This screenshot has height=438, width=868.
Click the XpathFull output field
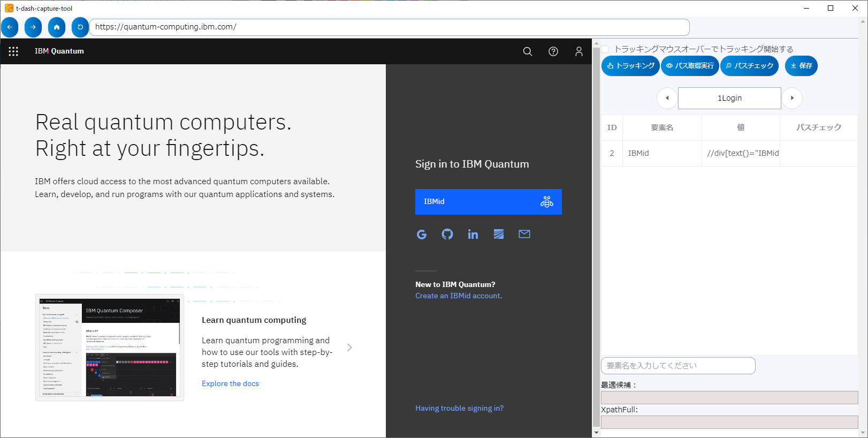(x=729, y=422)
